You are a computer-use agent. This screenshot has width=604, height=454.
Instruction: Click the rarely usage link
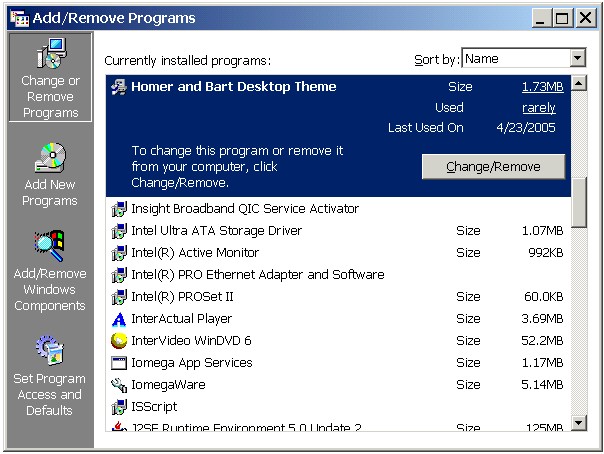tap(539, 108)
